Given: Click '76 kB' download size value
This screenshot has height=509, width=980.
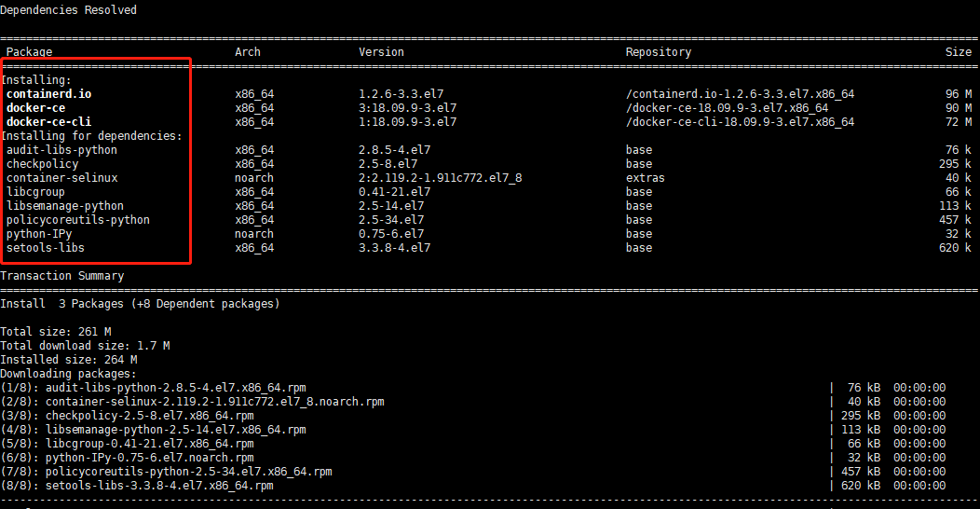Looking at the screenshot, I should pyautogui.click(x=864, y=388).
